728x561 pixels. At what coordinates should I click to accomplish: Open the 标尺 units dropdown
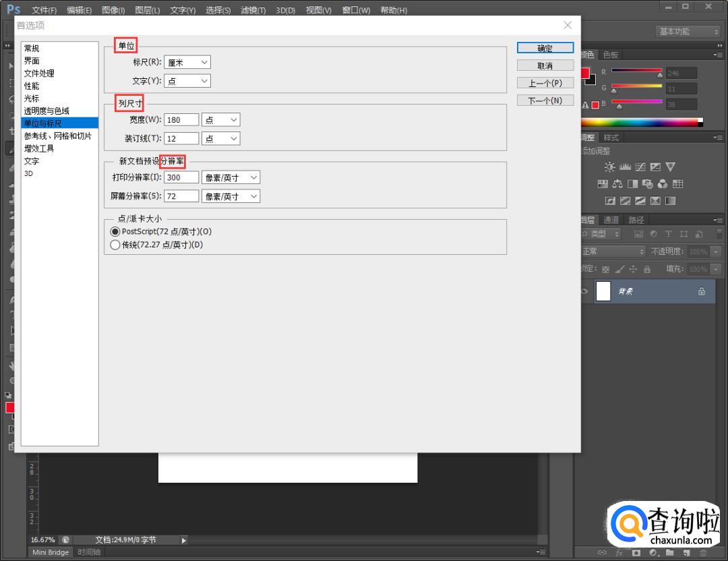187,62
